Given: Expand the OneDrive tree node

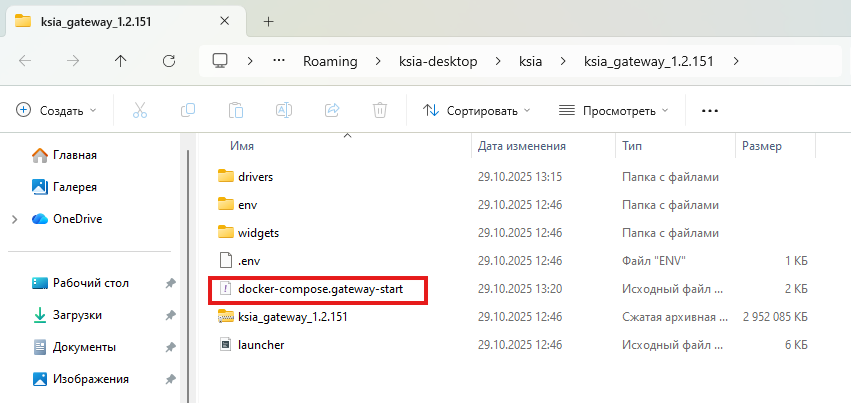Looking at the screenshot, I should click(14, 219).
